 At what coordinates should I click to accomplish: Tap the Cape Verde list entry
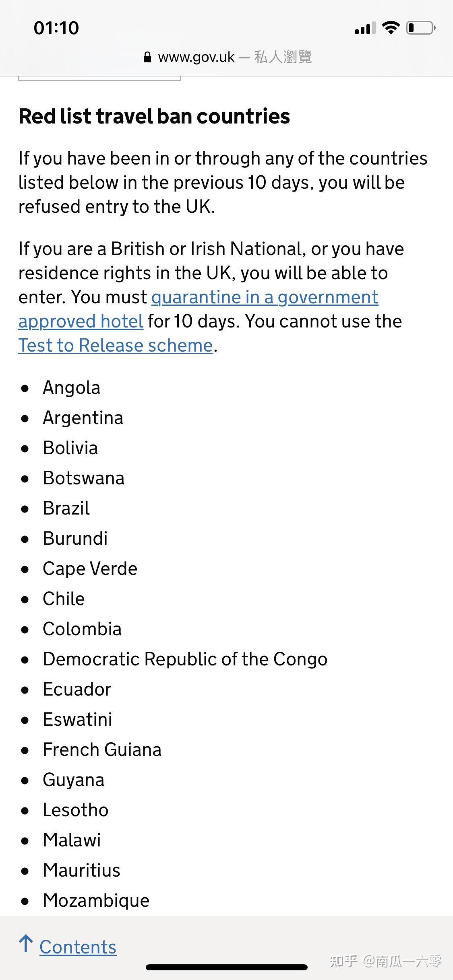(90, 569)
